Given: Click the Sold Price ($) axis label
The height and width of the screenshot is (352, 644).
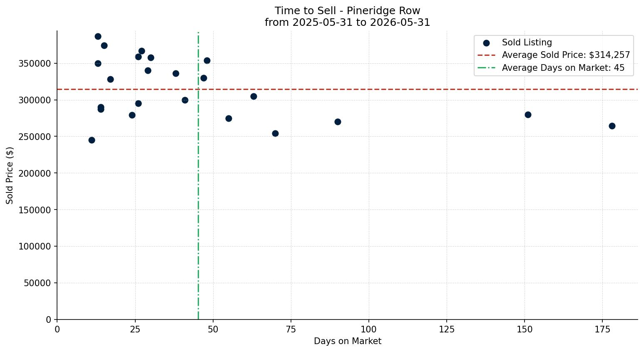Looking at the screenshot, I should point(10,175).
